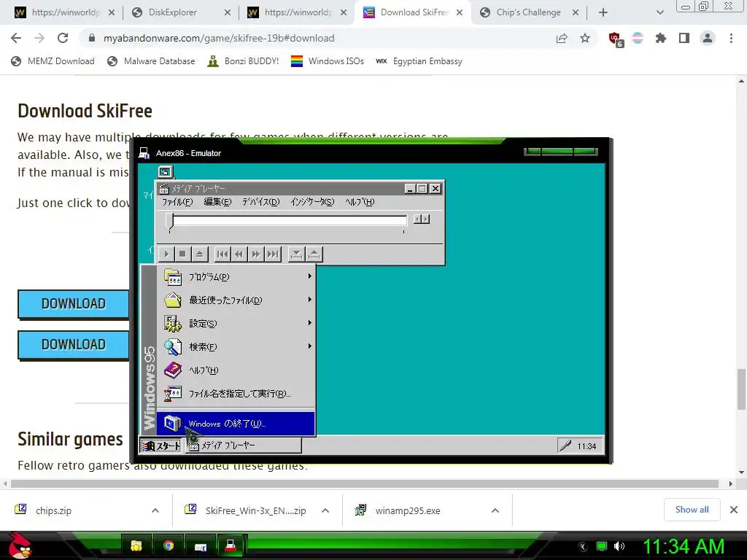Expand options for winamp295.exe download

coord(495,510)
